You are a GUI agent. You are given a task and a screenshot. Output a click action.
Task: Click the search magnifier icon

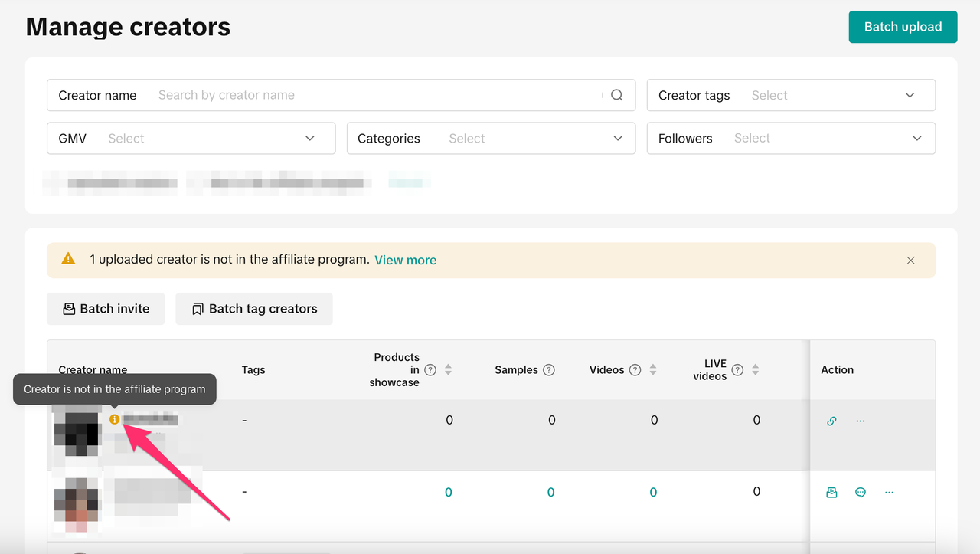tap(617, 95)
